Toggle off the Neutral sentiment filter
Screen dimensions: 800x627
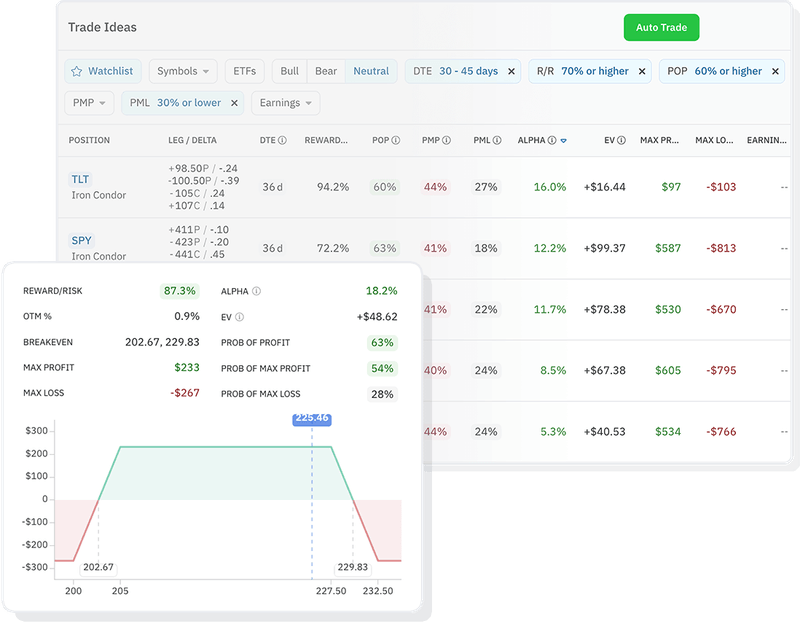372,71
